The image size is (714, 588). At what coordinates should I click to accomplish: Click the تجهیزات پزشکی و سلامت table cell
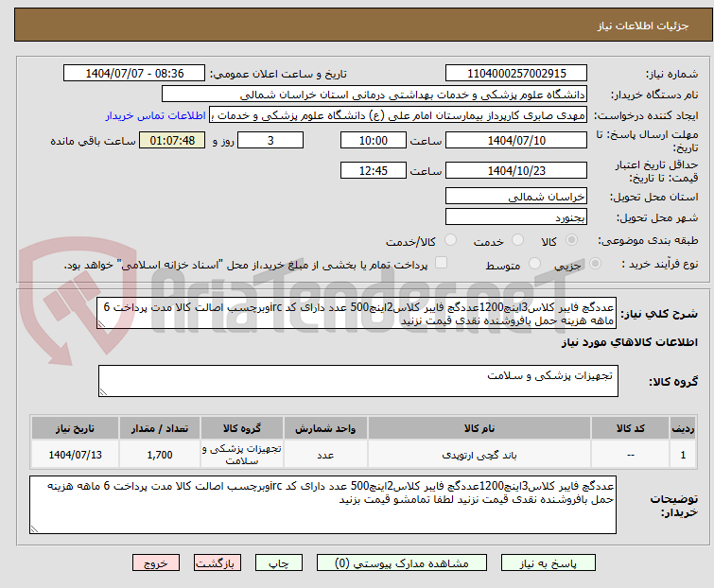tap(242, 455)
